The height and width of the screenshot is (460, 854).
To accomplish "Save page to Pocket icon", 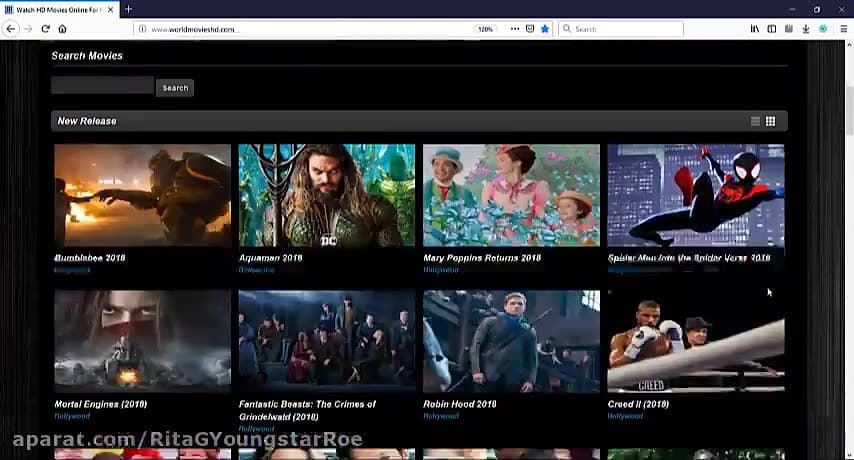I will (530, 29).
